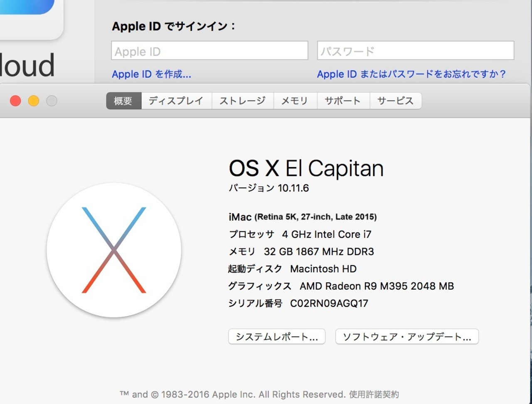Screen dimensions: 532x404
Task: Minimize the About This Mac window
Action: (34, 101)
